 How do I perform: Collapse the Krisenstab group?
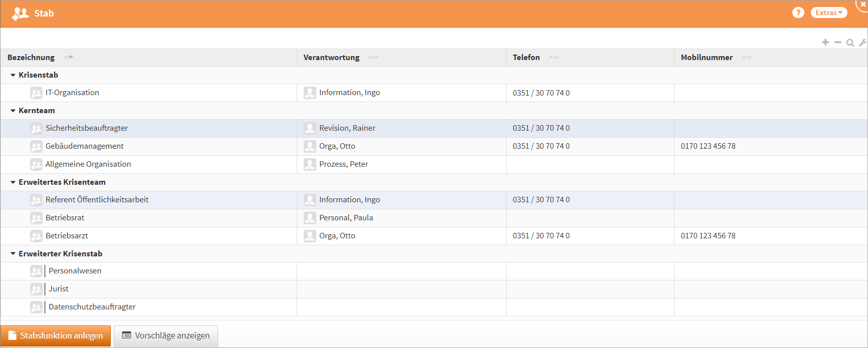pos(13,75)
